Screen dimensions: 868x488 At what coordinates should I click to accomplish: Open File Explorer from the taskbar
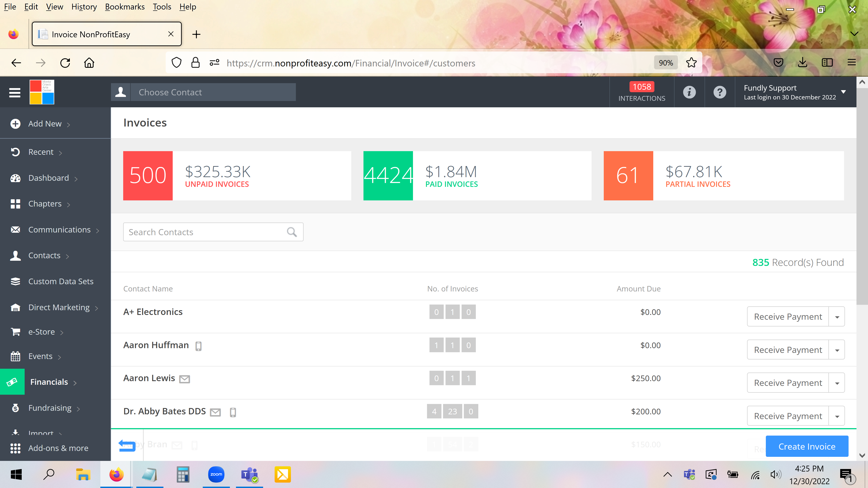click(x=83, y=474)
